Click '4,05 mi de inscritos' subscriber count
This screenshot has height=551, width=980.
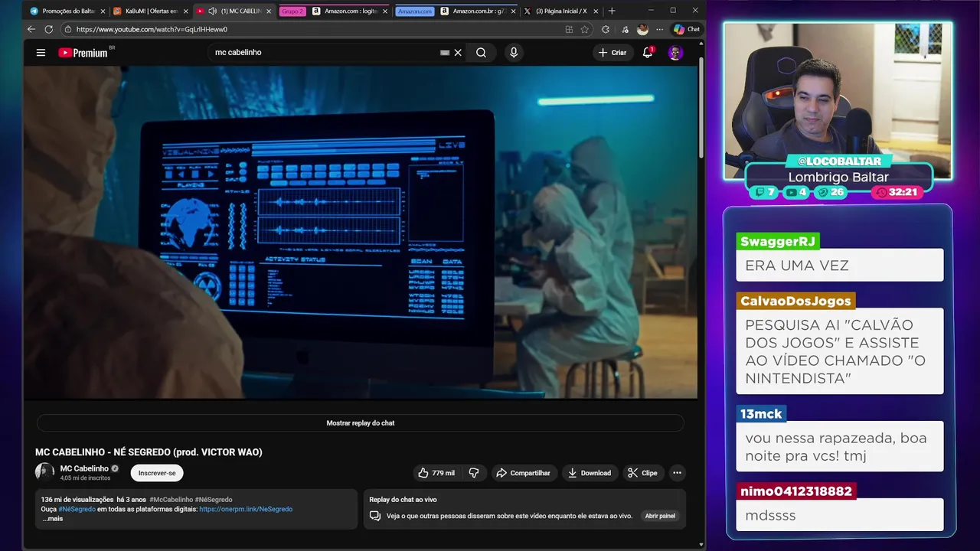(x=86, y=478)
